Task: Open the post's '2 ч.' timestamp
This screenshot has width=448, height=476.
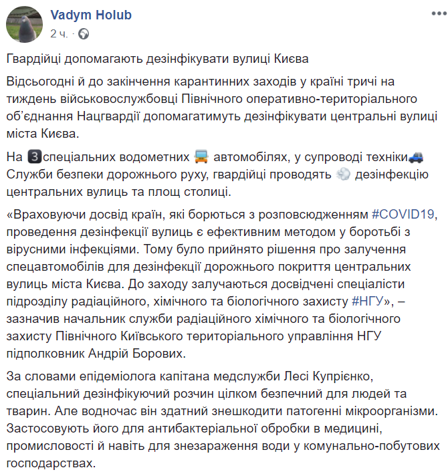Action: 58,32
